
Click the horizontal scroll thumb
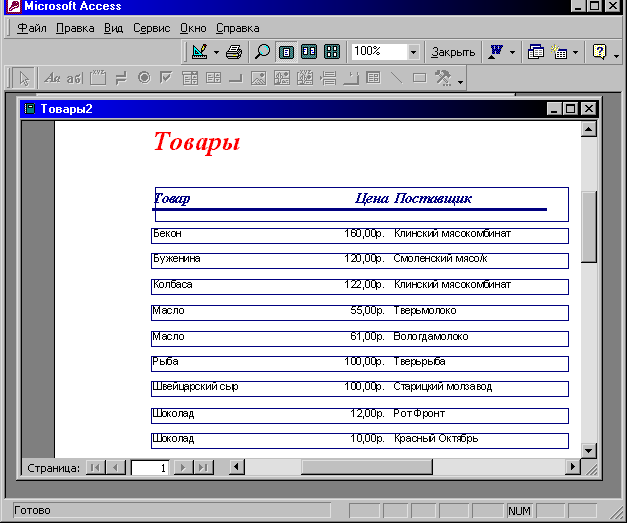(x=367, y=467)
